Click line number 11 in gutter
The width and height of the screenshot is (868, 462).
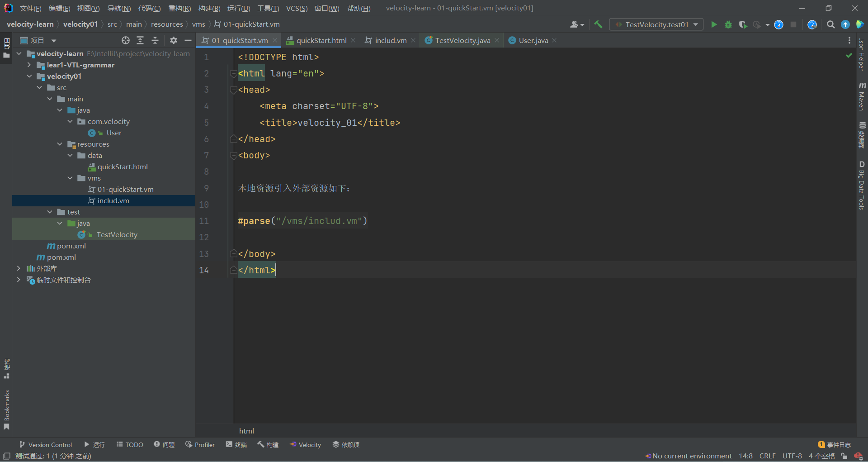click(204, 221)
